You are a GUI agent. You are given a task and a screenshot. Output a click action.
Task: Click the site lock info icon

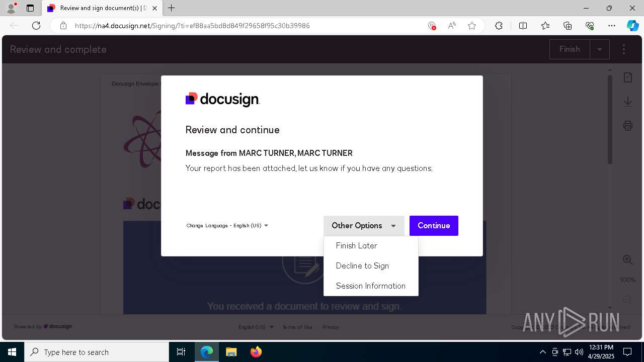63,26
